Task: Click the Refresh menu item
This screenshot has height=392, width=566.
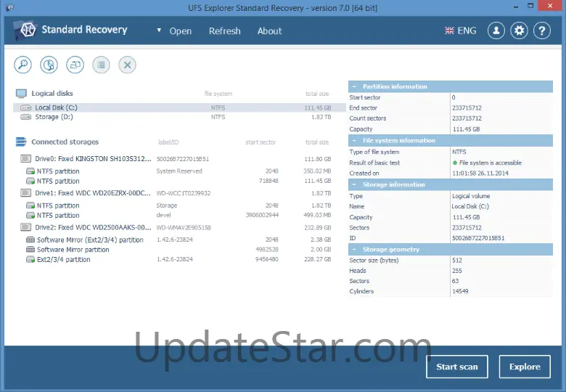Action: coord(224,31)
